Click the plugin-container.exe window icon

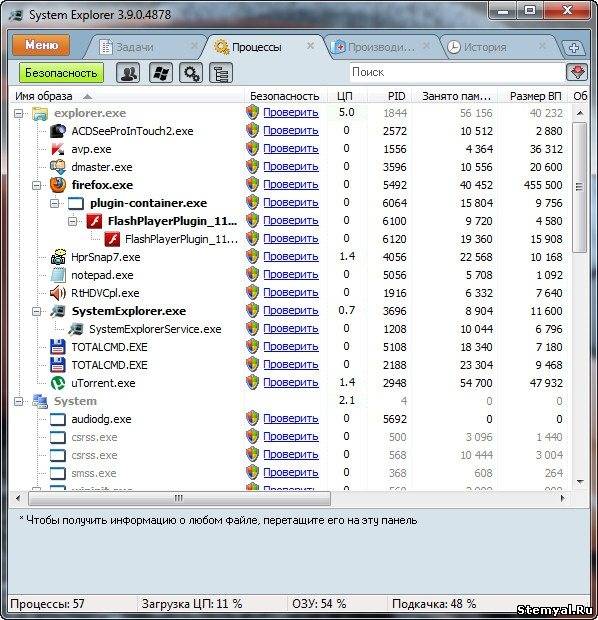pyautogui.click(x=76, y=203)
